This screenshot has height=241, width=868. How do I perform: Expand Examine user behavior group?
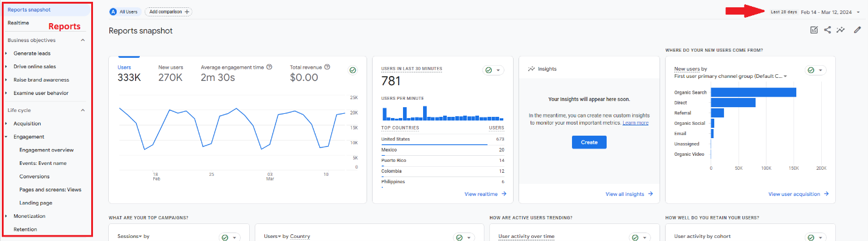tap(6, 93)
